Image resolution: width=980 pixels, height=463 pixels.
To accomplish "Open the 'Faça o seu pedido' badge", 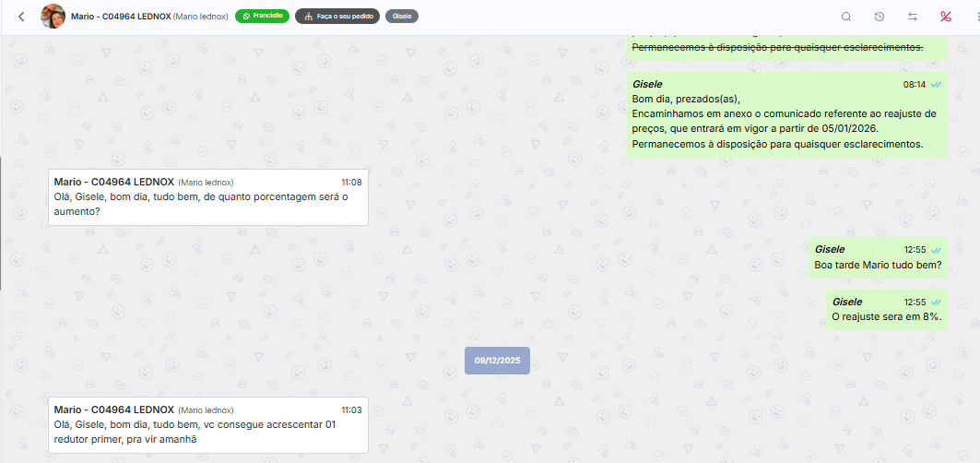I will pos(337,17).
